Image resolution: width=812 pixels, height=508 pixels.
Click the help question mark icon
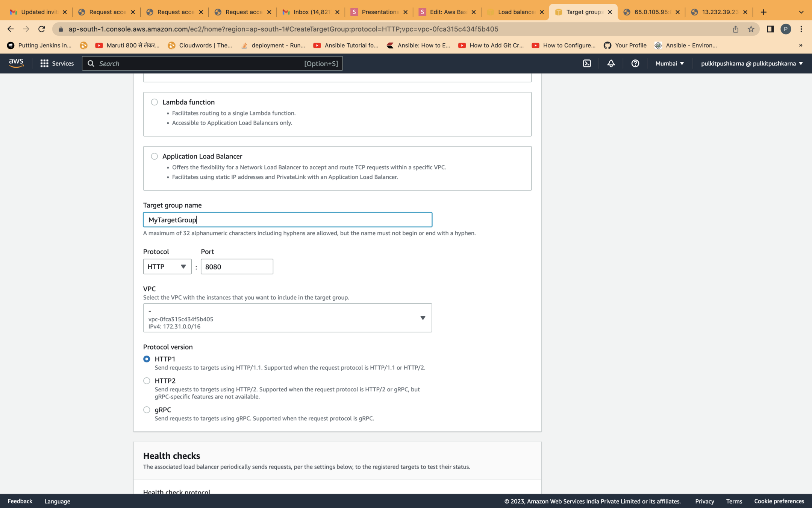coord(635,64)
